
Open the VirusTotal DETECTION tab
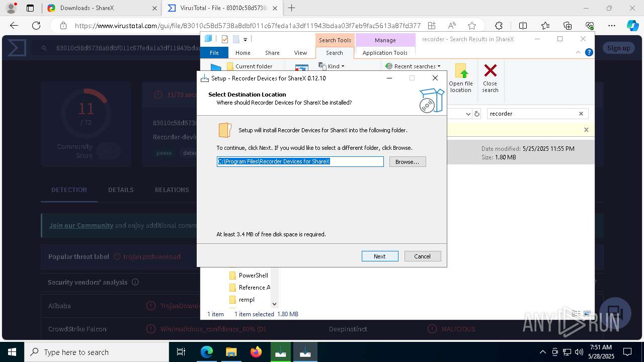(69, 190)
